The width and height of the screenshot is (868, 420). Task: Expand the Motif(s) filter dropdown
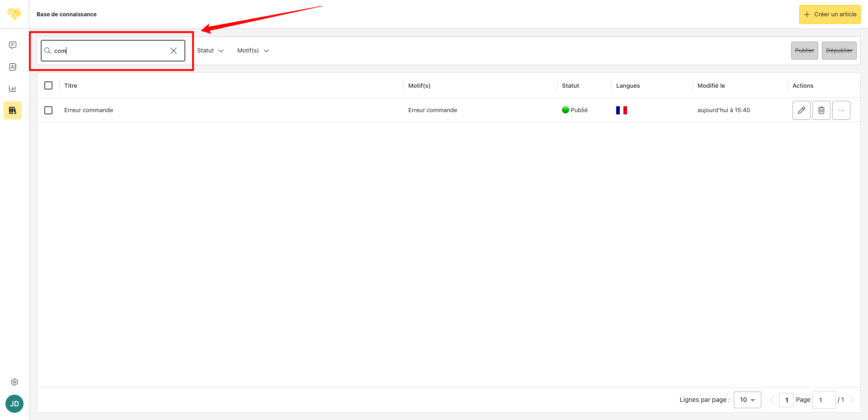pos(253,51)
